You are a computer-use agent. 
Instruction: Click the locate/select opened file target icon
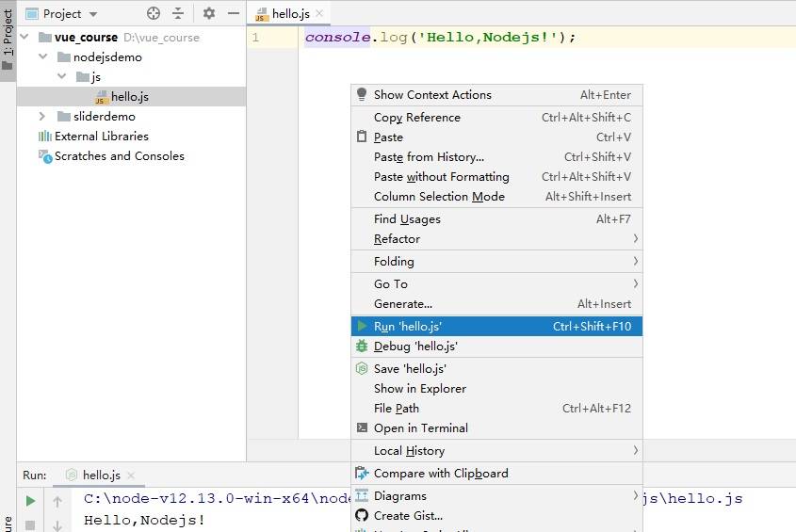coord(154,13)
